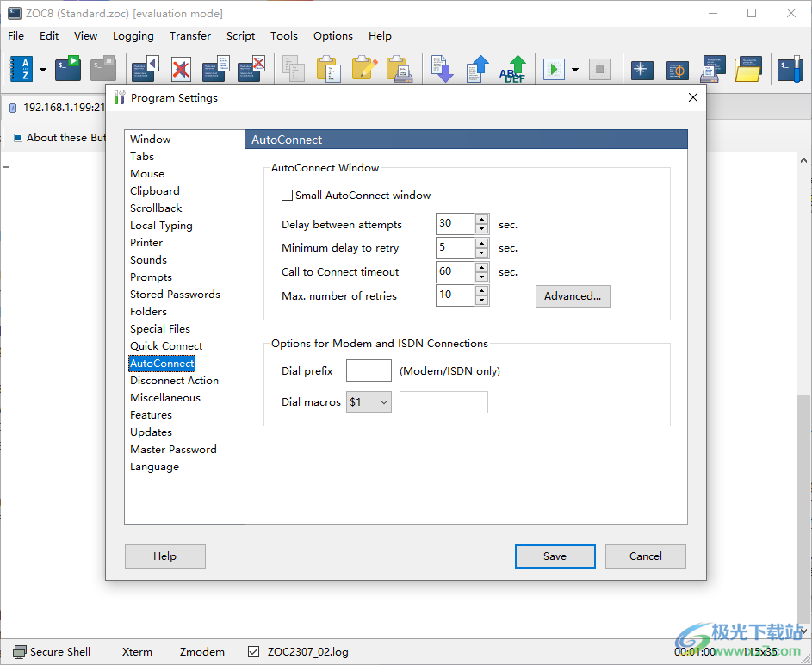The image size is (812, 665).
Task: Click the Dial prefix input field
Action: [369, 371]
